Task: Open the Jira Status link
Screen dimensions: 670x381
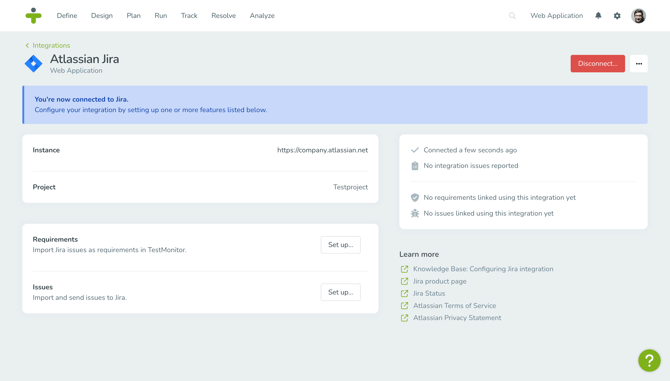Action: click(x=429, y=293)
